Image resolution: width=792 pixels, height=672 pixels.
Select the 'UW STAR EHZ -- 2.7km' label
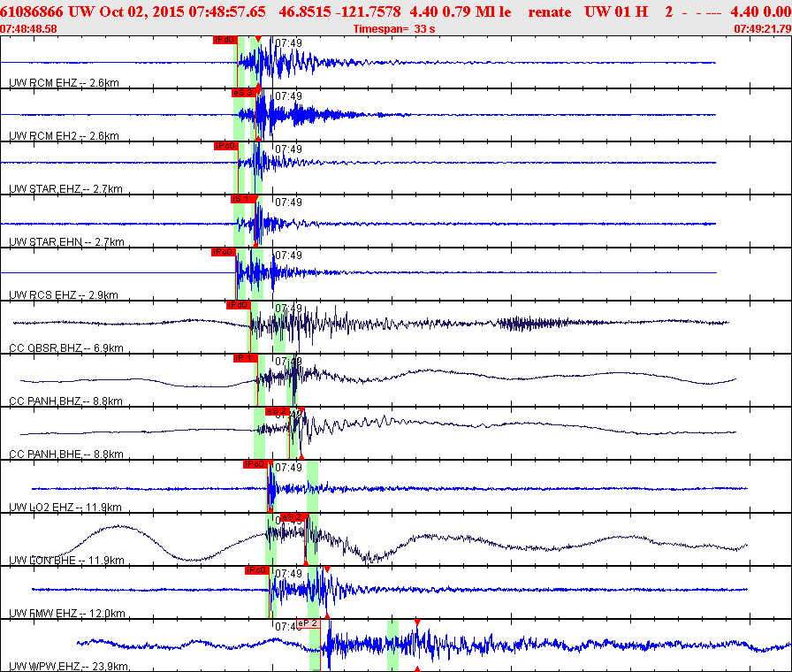point(65,189)
